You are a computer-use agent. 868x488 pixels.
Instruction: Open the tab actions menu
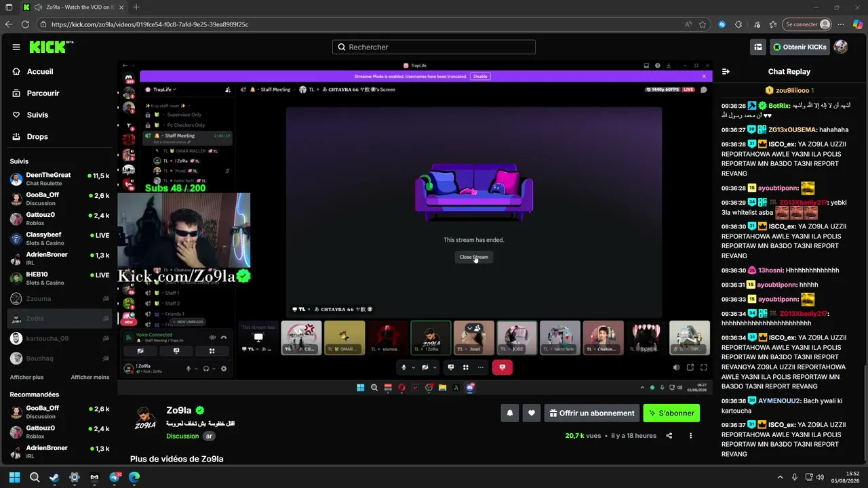click(9, 7)
